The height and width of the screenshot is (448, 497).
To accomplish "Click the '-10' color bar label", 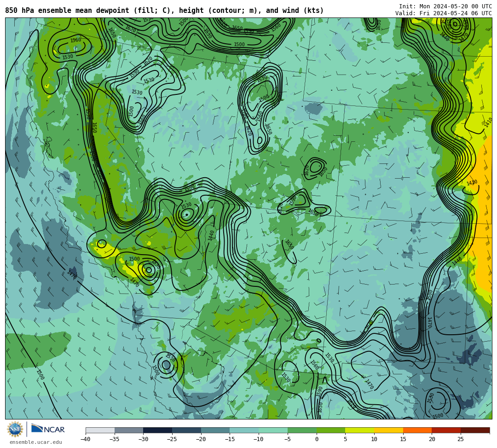I will coord(258,439).
